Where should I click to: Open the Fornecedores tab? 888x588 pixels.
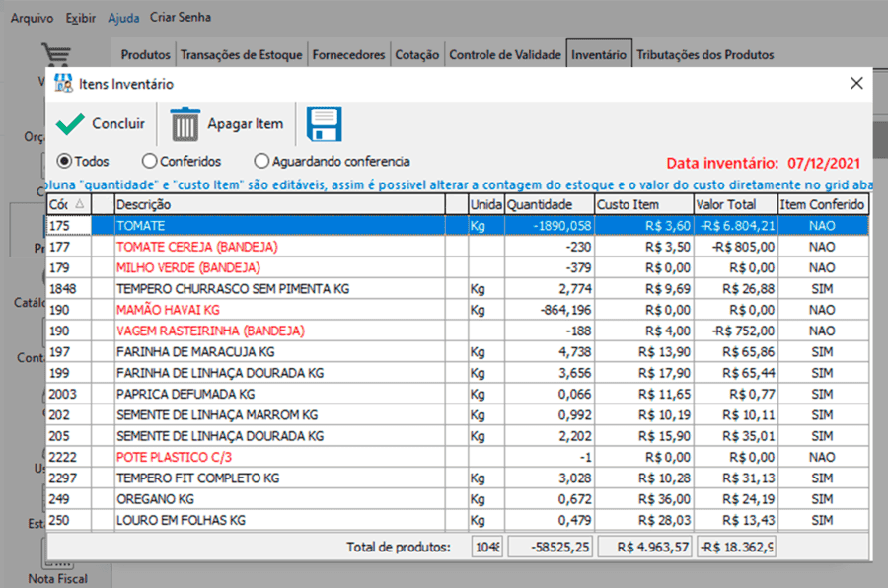[x=348, y=55]
